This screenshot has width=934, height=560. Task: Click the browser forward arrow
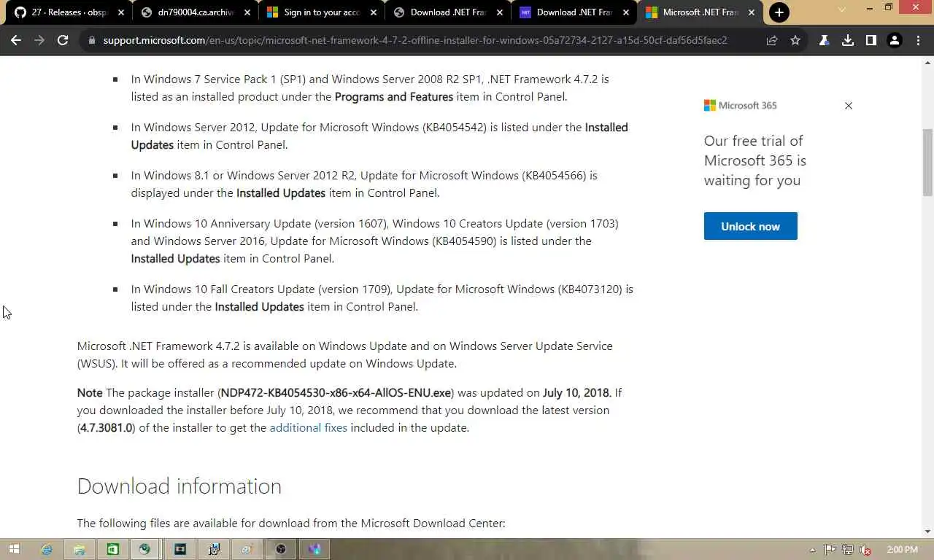click(x=39, y=40)
